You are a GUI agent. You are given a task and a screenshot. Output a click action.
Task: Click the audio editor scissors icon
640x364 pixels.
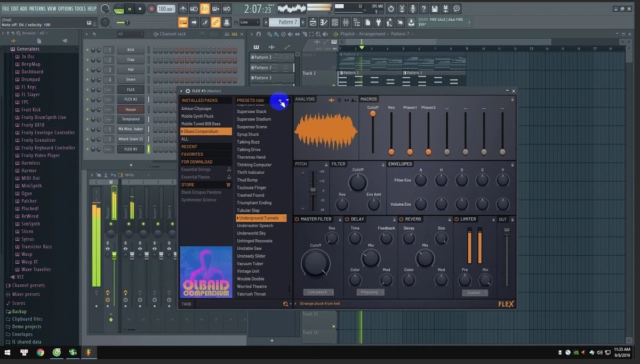click(x=402, y=9)
